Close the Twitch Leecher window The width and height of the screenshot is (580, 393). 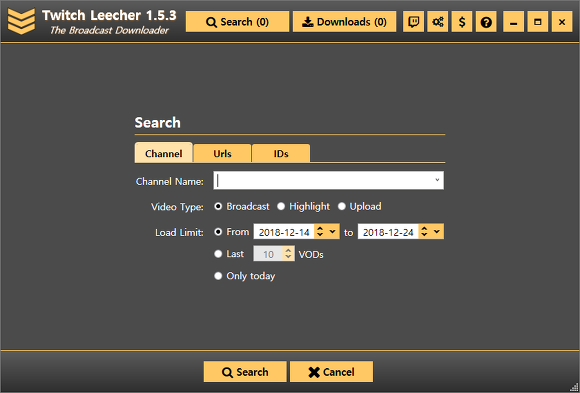click(x=562, y=22)
